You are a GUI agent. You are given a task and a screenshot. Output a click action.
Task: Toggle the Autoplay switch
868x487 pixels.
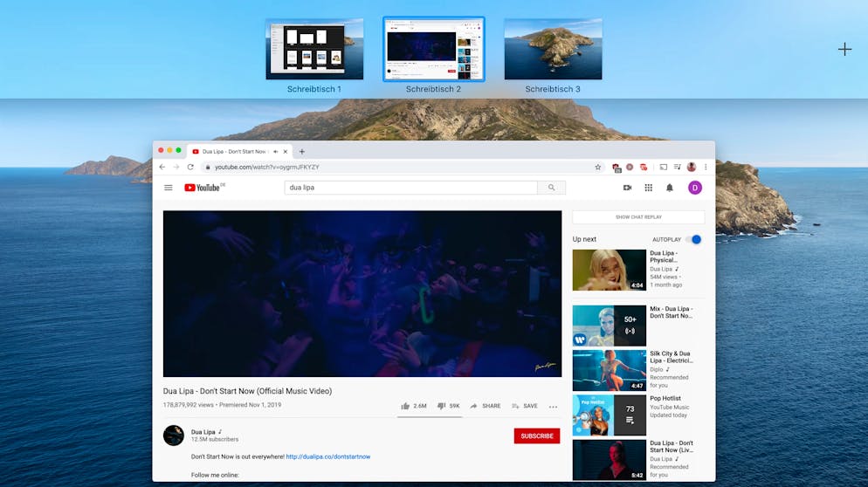(x=693, y=239)
